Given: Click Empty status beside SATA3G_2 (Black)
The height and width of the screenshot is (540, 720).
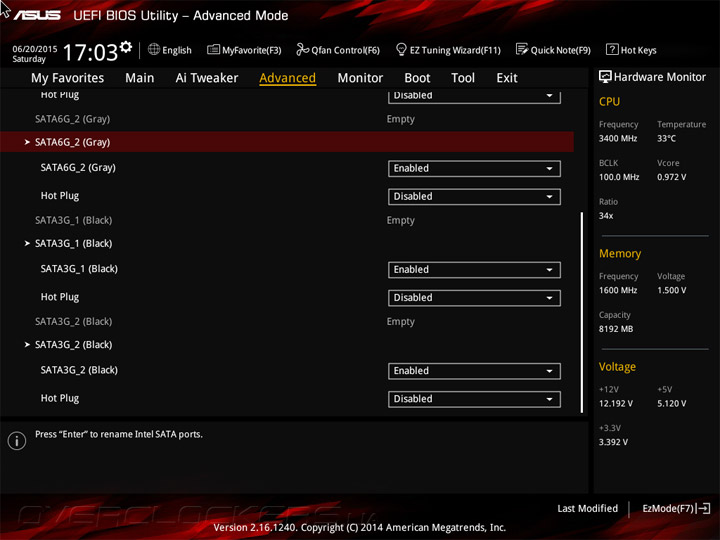Looking at the screenshot, I should (x=400, y=321).
